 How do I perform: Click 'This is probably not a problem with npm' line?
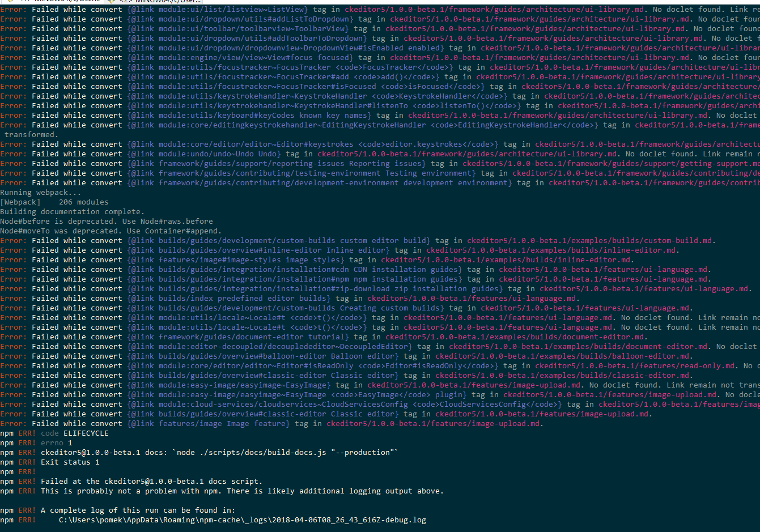(243, 491)
